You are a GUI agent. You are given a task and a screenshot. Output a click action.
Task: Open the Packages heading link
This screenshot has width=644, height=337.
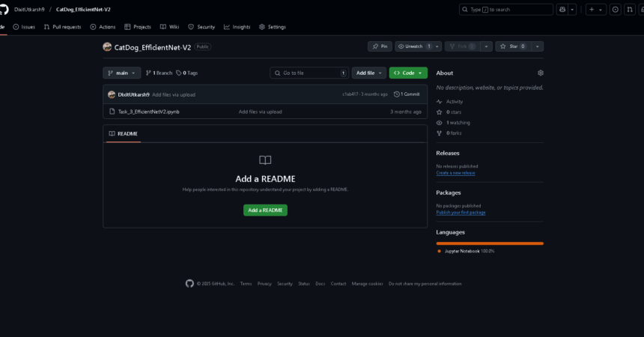449,192
